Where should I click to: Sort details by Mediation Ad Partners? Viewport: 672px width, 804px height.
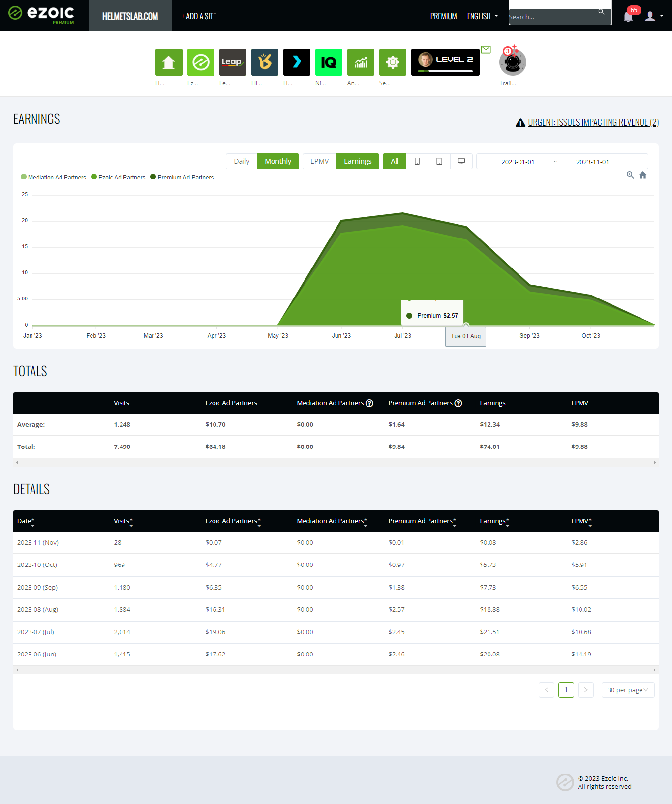(x=332, y=521)
